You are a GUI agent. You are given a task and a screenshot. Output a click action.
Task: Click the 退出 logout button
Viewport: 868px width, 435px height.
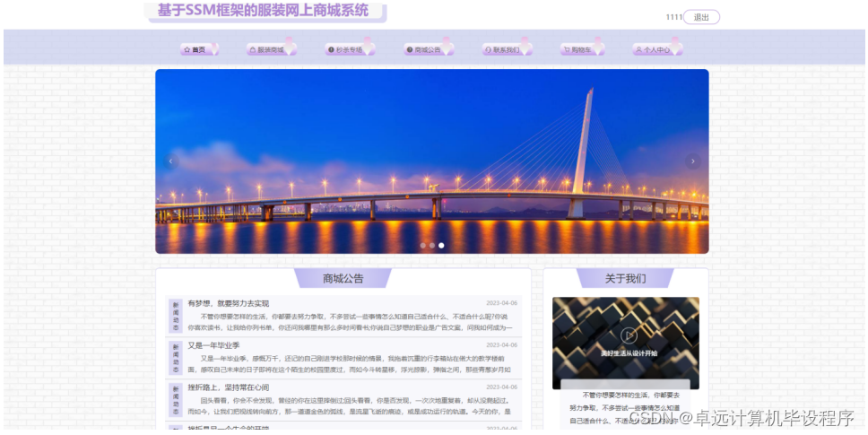tap(701, 17)
